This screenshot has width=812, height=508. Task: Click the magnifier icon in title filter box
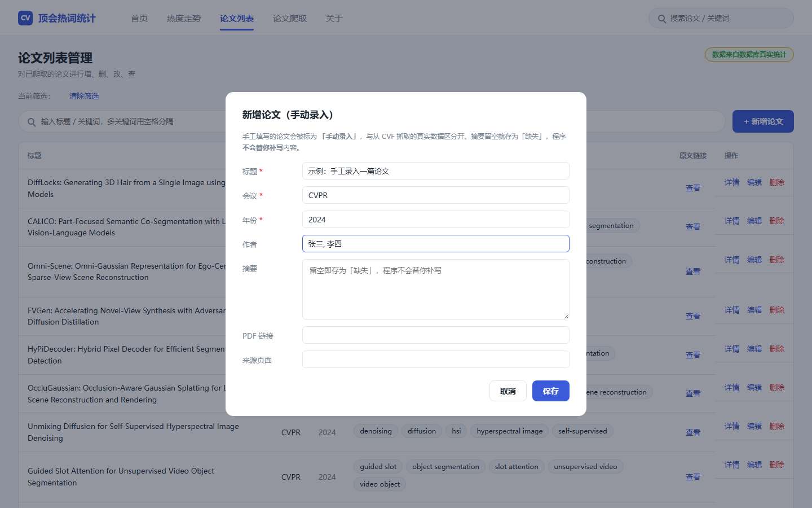click(32, 122)
